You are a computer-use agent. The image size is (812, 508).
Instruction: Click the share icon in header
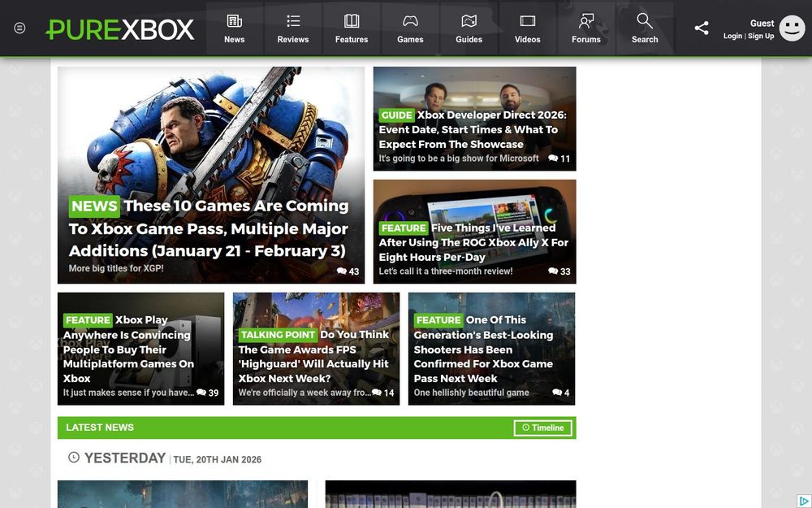pyautogui.click(x=702, y=28)
